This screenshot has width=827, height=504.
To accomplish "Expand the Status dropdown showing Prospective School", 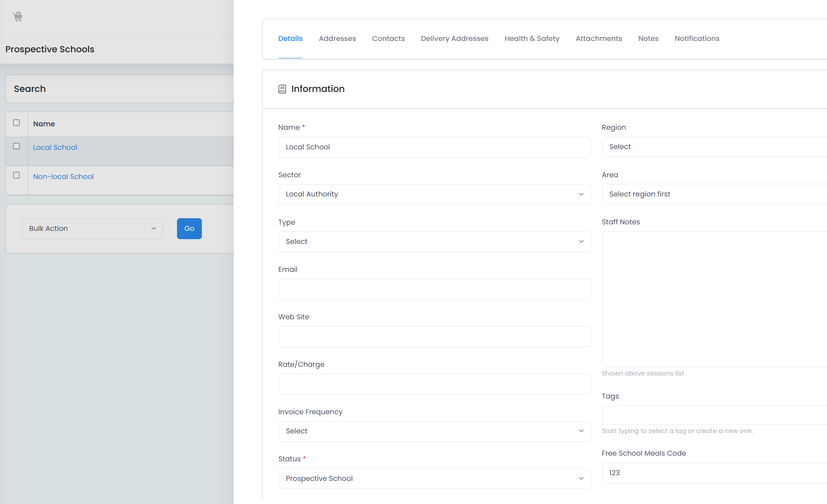I will (435, 479).
